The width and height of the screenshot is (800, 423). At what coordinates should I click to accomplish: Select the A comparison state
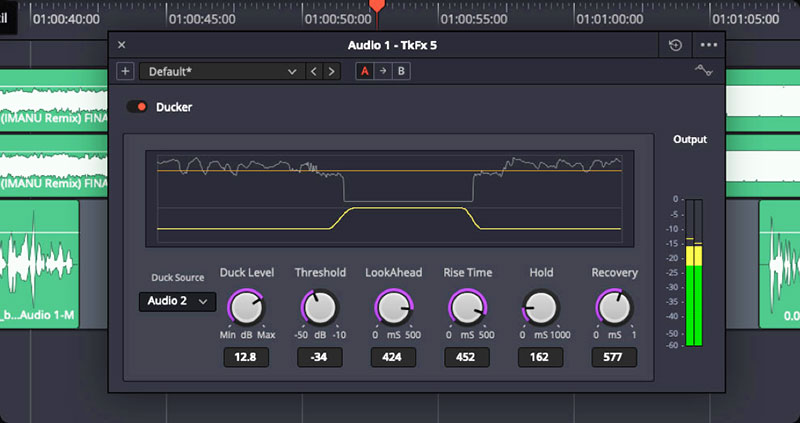[x=365, y=71]
